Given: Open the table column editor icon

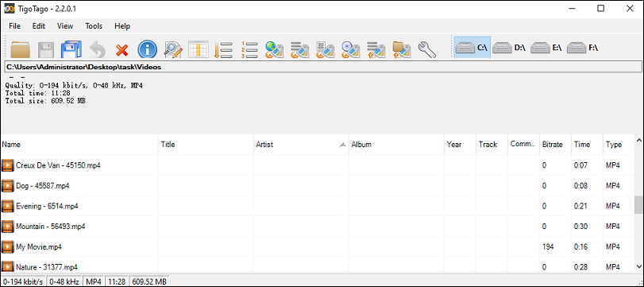Looking at the screenshot, I should pyautogui.click(x=199, y=50).
